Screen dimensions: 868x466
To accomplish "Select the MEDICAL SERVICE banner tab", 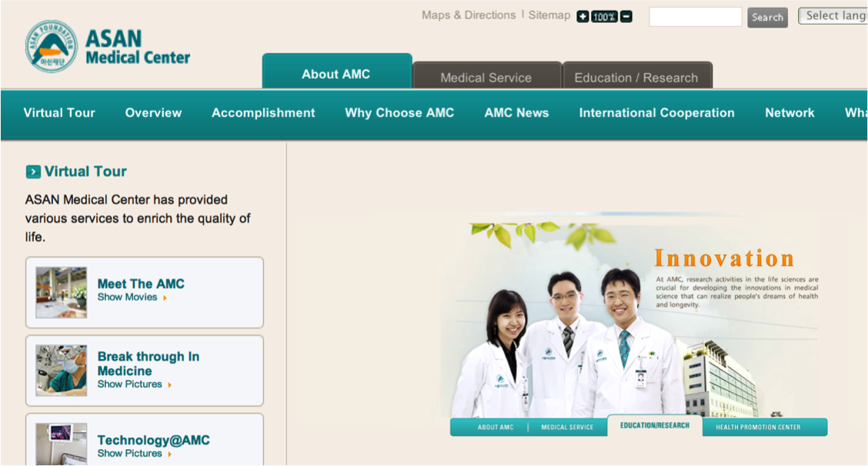I will (x=567, y=427).
